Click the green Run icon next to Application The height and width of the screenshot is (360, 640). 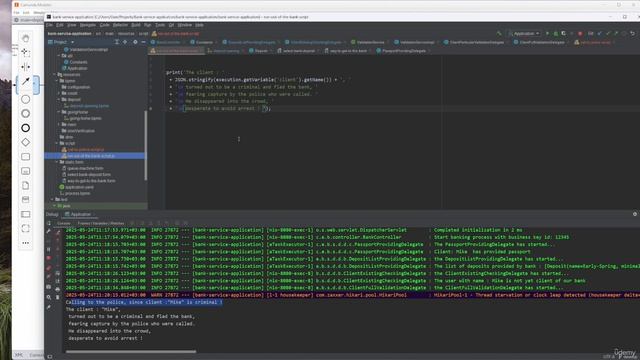547,33
